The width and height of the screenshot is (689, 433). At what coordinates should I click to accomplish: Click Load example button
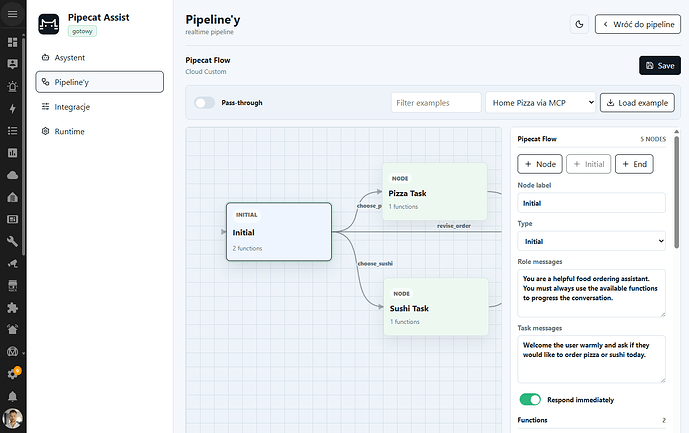coord(637,103)
